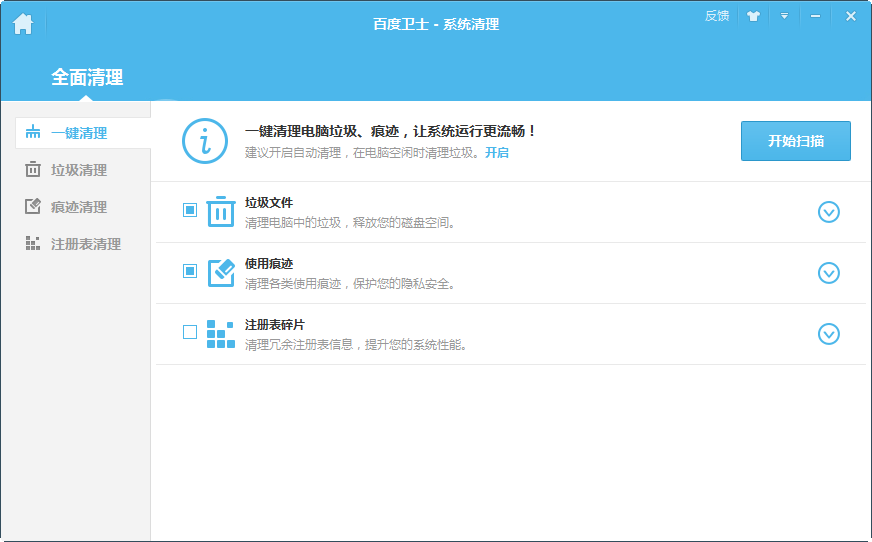Select the 全面清理 tab
The height and width of the screenshot is (542, 872).
pos(87,77)
